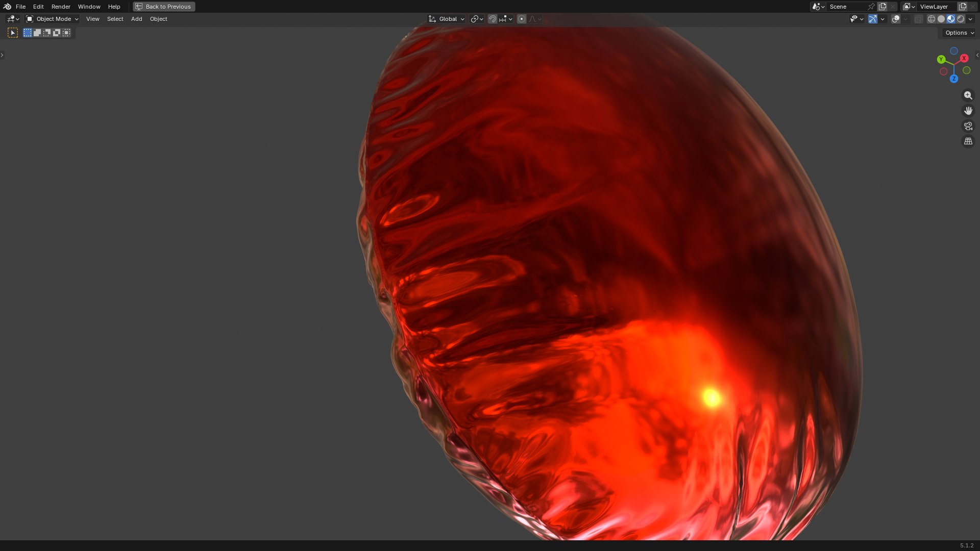
Task: Click the Back to Previous monitor icon
Action: [139, 7]
